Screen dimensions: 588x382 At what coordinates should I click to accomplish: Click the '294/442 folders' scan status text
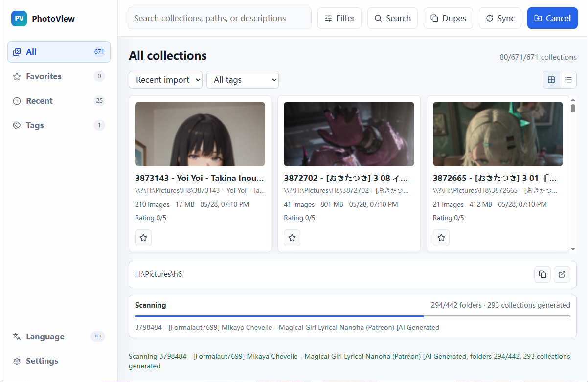(x=456, y=305)
